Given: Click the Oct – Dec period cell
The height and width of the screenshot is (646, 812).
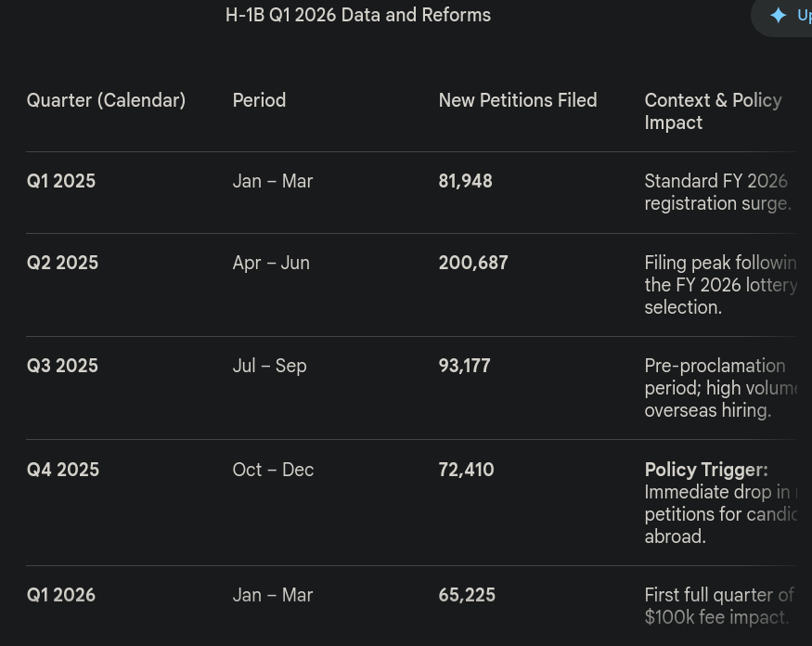Looking at the screenshot, I should (273, 471).
